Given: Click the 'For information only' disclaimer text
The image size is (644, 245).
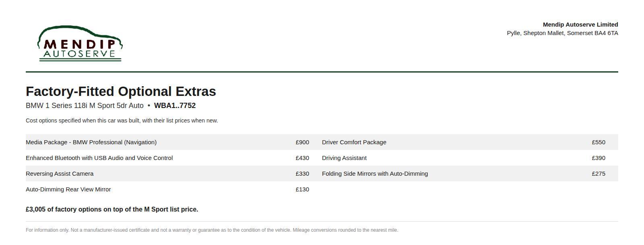Looking at the screenshot, I should tap(212, 230).
